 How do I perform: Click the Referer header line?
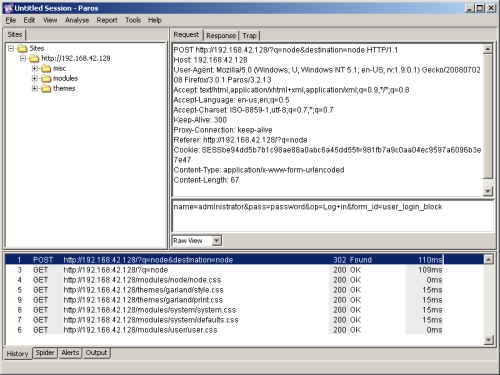tap(240, 140)
